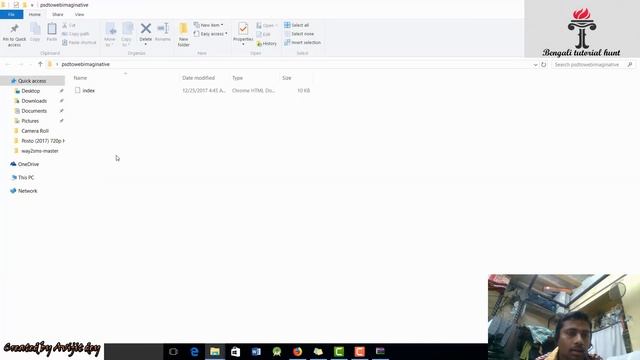The width and height of the screenshot is (640, 360).
Task: Switch to the Share ribbon tab
Action: tap(58, 14)
